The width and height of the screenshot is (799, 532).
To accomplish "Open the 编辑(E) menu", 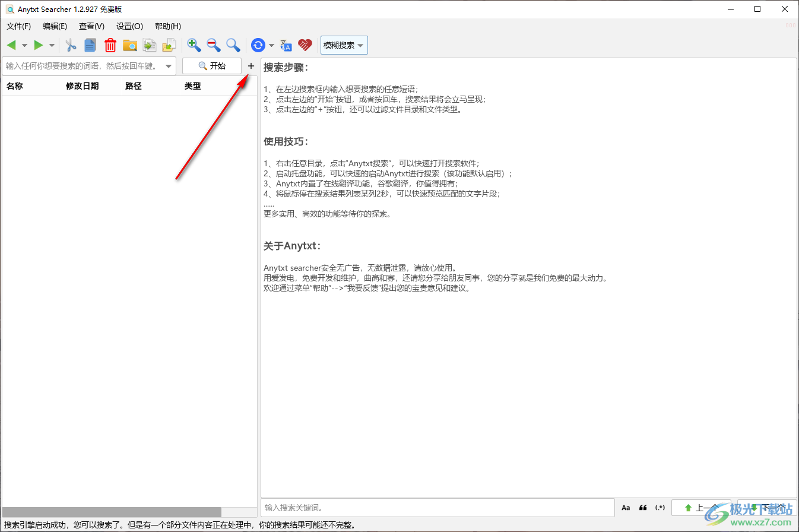I will tap(55, 26).
